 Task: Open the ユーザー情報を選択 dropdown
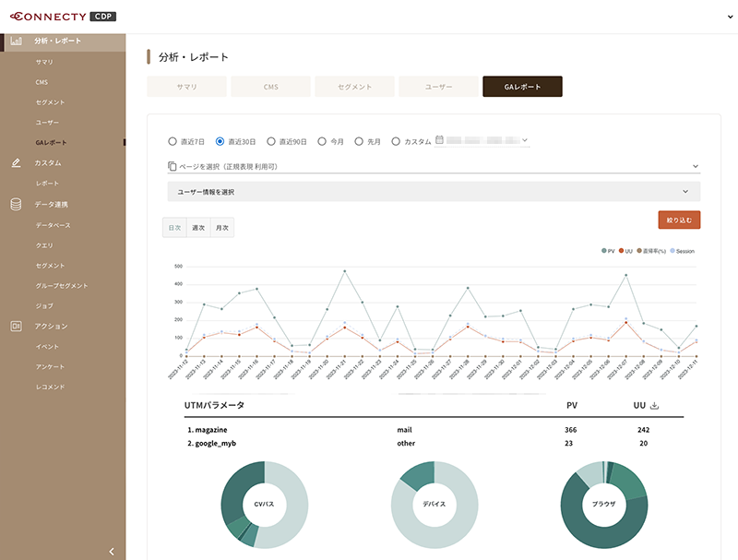pos(434,192)
